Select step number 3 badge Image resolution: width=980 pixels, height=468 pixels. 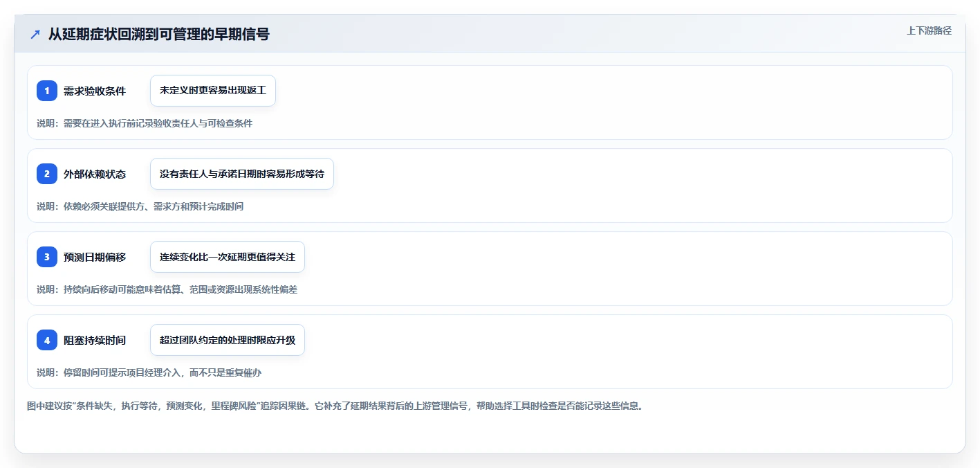point(47,257)
